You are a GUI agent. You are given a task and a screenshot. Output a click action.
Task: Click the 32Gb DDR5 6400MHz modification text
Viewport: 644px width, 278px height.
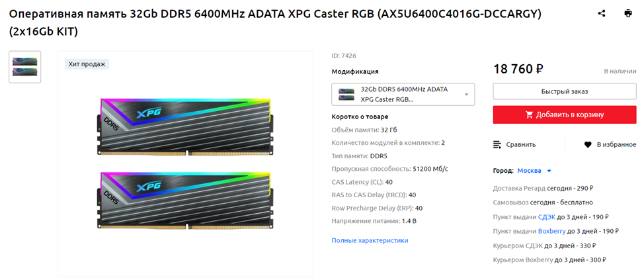coord(404,94)
